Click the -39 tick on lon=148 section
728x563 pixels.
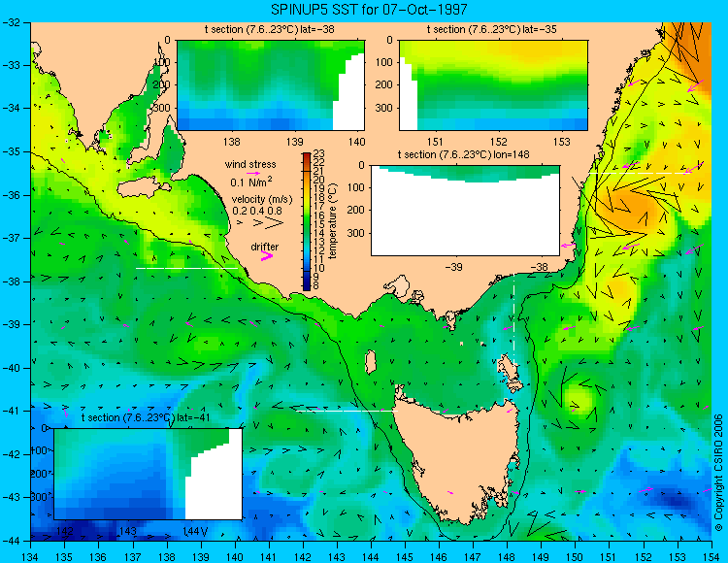(453, 267)
